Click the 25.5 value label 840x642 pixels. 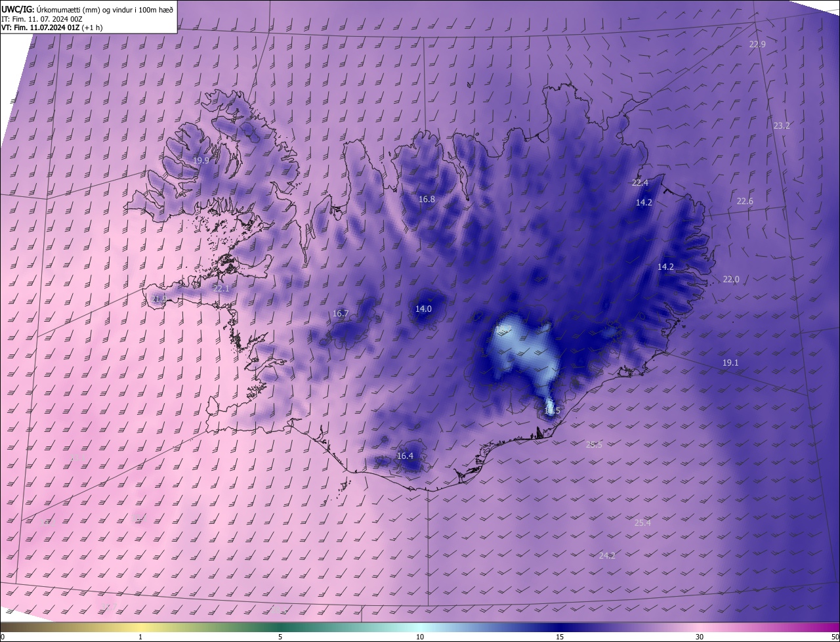click(594, 444)
